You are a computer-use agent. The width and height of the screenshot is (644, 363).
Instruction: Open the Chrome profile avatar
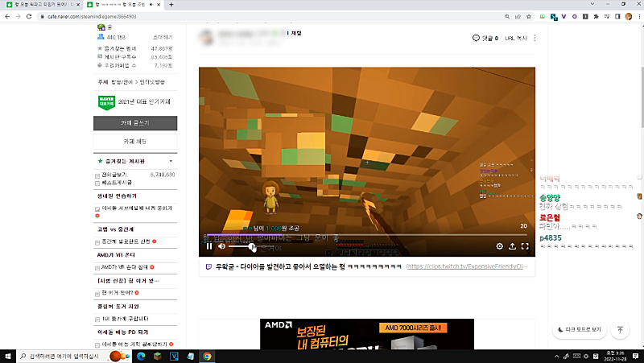coord(629,16)
